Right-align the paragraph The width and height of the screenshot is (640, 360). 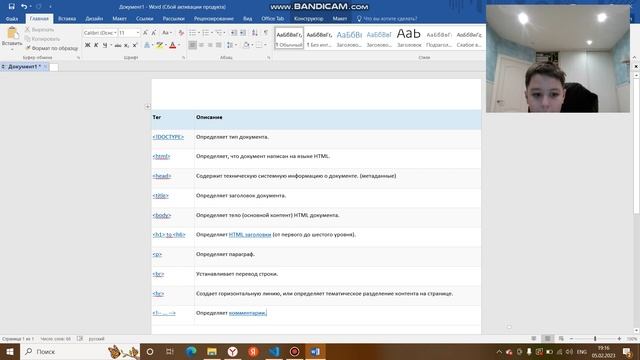210,45
